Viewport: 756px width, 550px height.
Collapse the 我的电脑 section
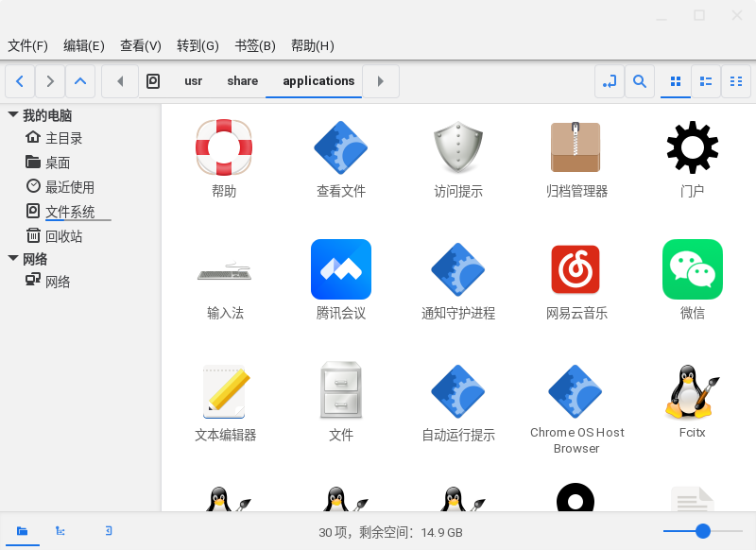pyautogui.click(x=13, y=114)
